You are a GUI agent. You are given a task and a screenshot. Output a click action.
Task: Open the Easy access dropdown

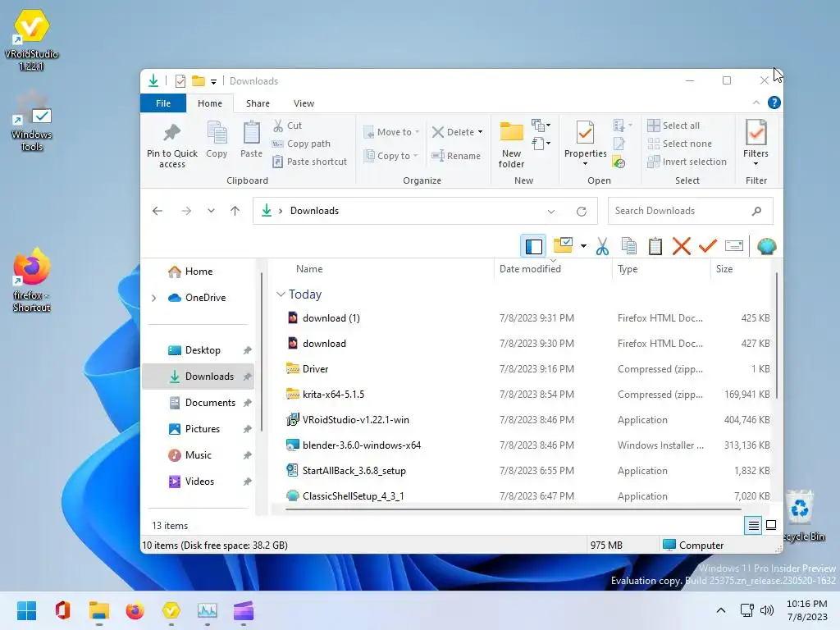pos(541,144)
